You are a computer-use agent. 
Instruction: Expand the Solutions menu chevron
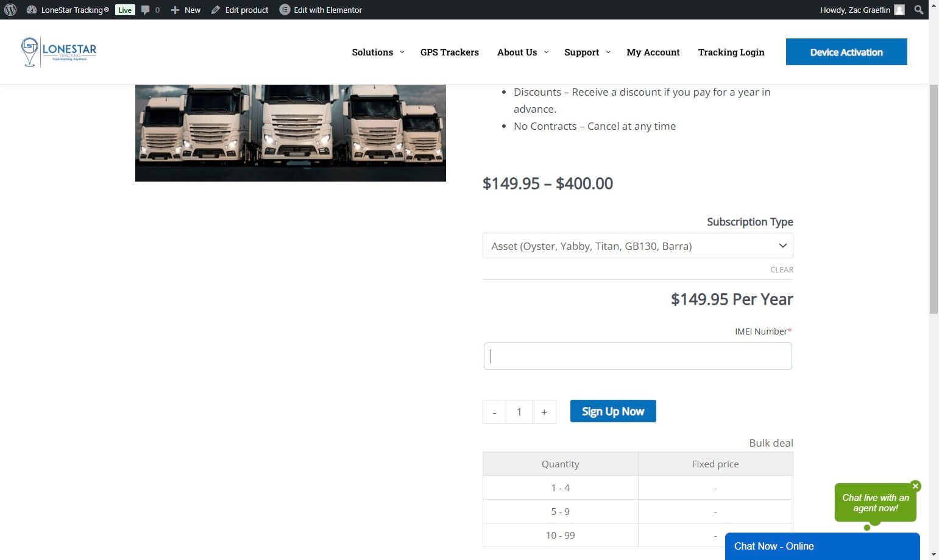point(402,52)
